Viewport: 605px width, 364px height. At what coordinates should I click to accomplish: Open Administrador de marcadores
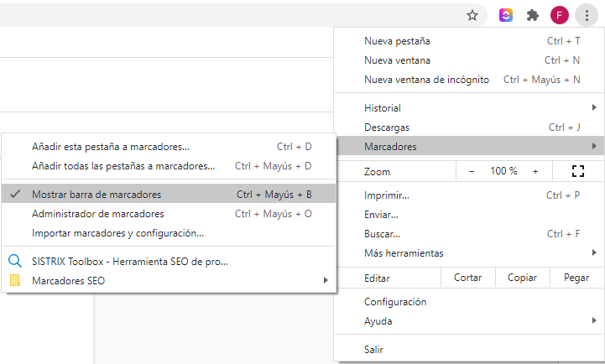tap(169, 214)
